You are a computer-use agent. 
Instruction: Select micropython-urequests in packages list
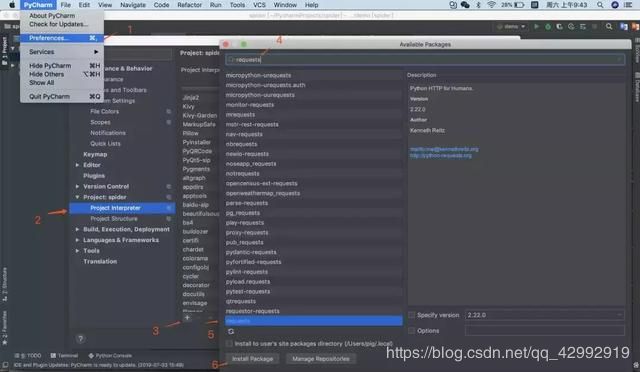[313, 75]
